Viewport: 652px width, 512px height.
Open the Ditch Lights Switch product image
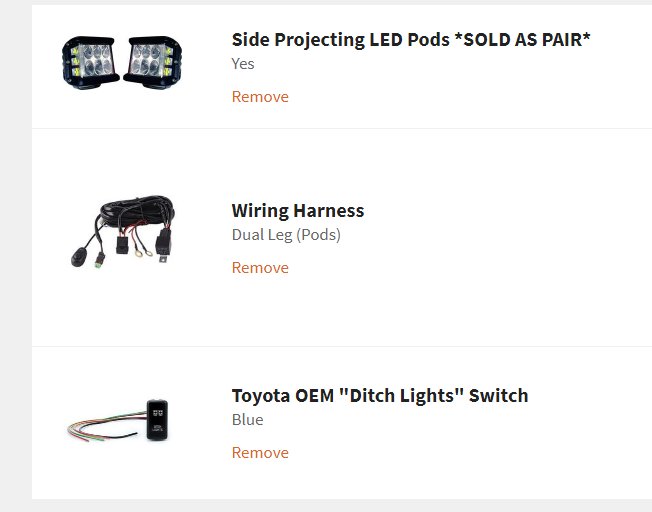tap(118, 420)
